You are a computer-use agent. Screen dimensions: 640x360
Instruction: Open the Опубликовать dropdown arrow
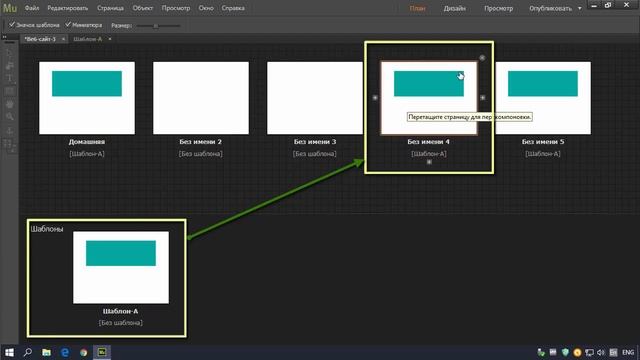580,8
